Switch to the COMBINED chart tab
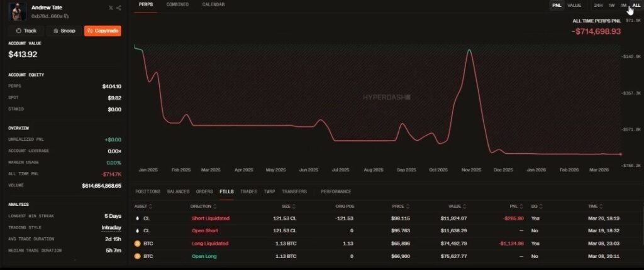The height and width of the screenshot is (270, 644). click(177, 4)
